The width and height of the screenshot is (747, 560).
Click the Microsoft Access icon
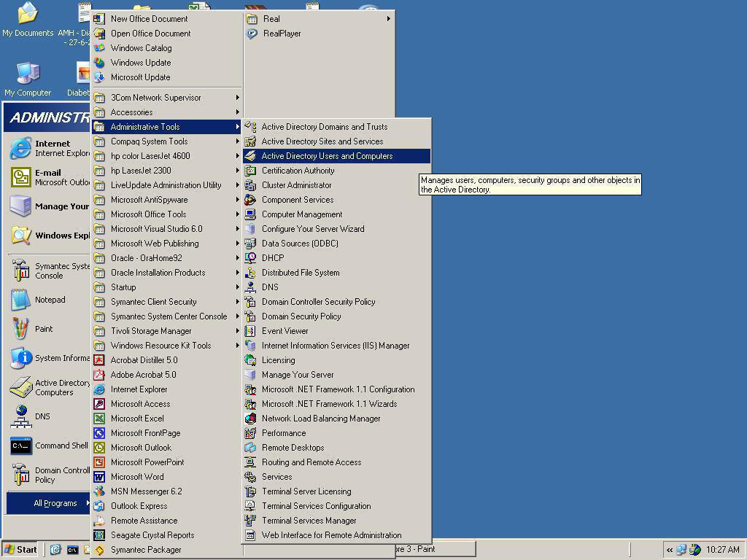[99, 404]
